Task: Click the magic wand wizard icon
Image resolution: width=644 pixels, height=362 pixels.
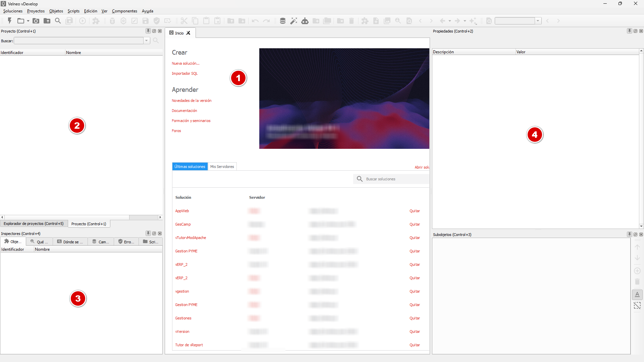Action: 293,21
